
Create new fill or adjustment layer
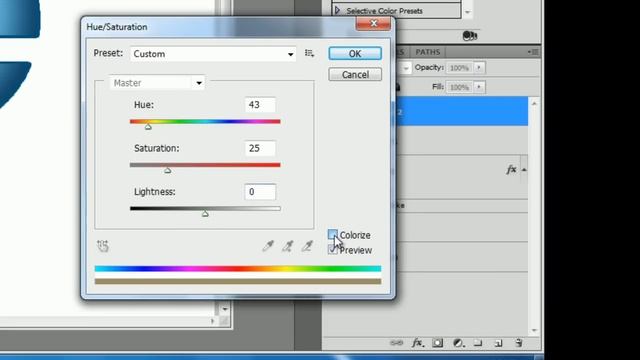[x=458, y=343]
